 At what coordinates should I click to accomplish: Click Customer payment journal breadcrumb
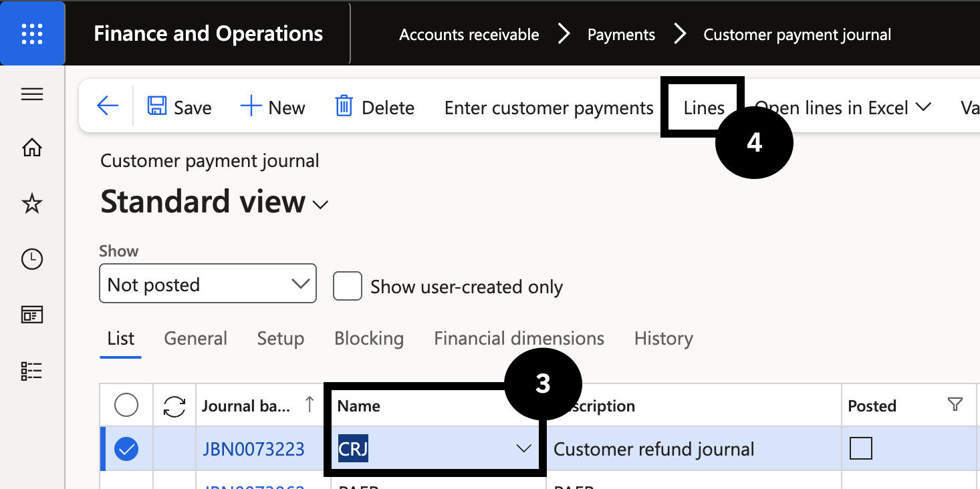pos(798,35)
